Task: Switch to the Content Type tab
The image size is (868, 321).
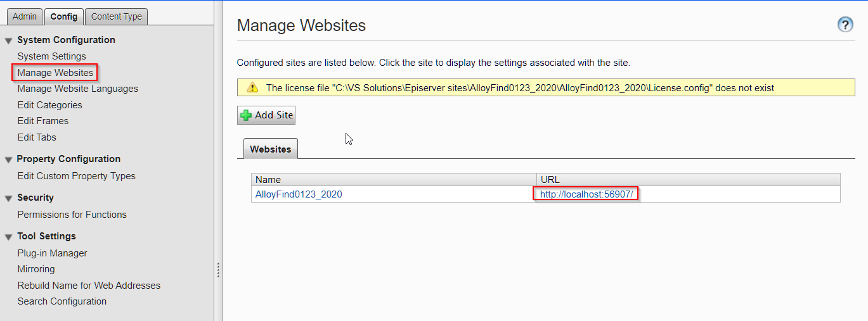Action: click(116, 16)
